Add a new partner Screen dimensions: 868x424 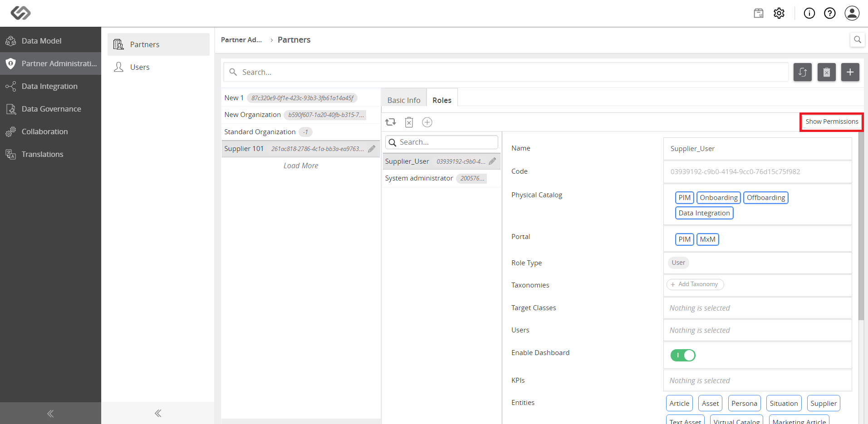tap(850, 72)
